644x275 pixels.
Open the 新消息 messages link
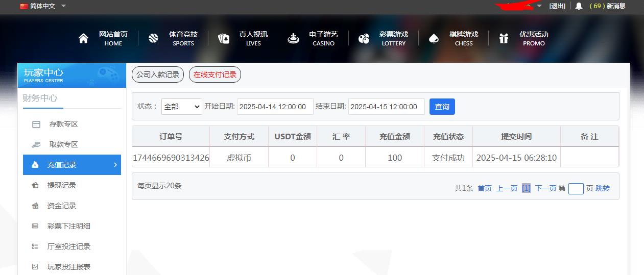click(616, 6)
